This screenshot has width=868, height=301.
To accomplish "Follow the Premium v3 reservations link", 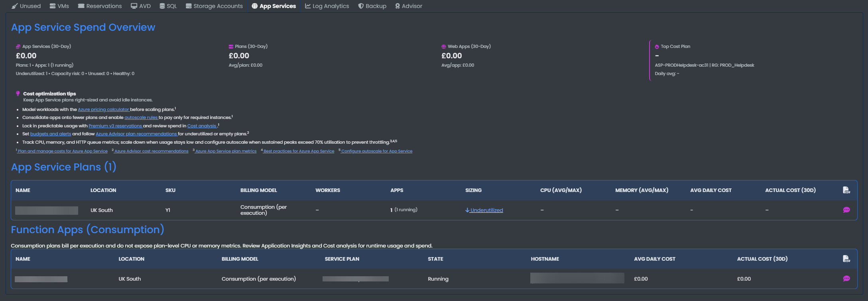I will [115, 126].
